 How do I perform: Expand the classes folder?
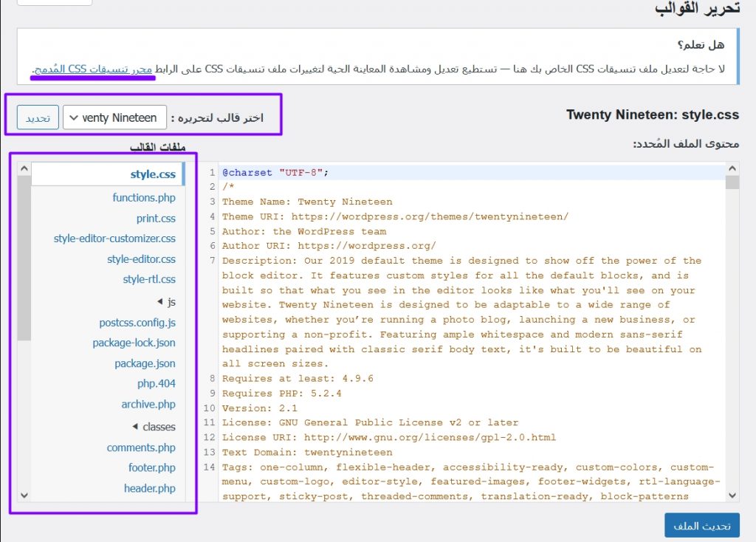[154, 427]
